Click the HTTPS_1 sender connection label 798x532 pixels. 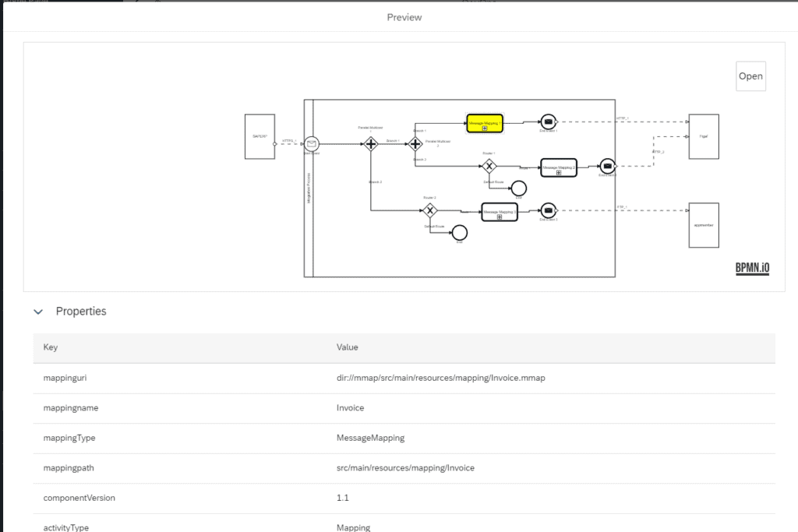(289, 141)
